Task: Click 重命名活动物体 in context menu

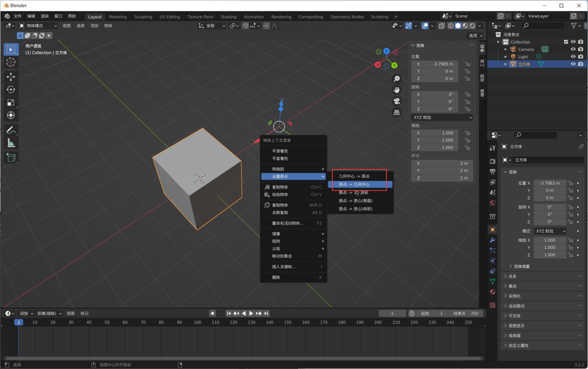Action: 294,223
